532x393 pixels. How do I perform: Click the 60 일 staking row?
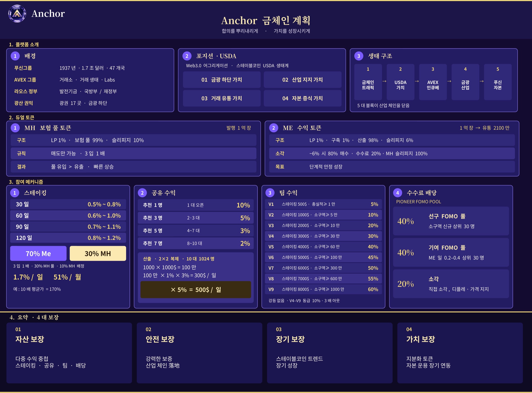coord(68,215)
